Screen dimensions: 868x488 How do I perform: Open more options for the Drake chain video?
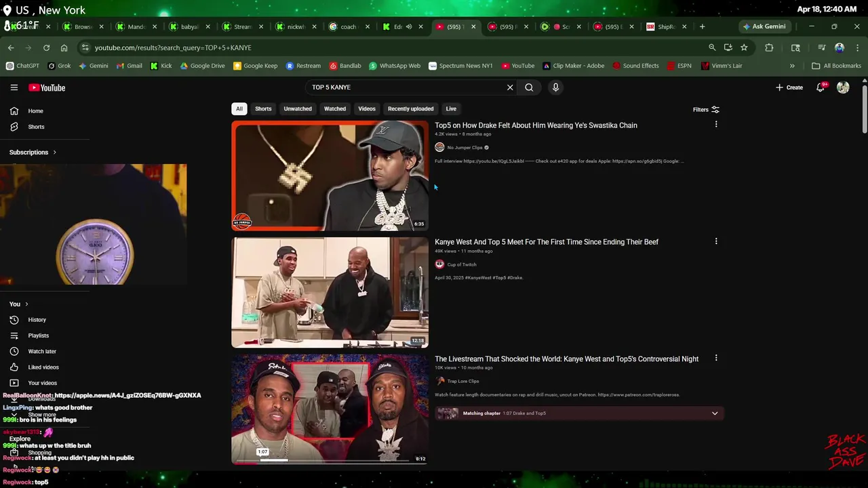coord(716,125)
